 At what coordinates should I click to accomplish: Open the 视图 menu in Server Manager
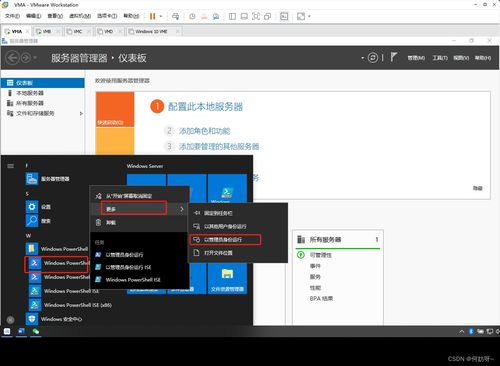pyautogui.click(x=461, y=58)
